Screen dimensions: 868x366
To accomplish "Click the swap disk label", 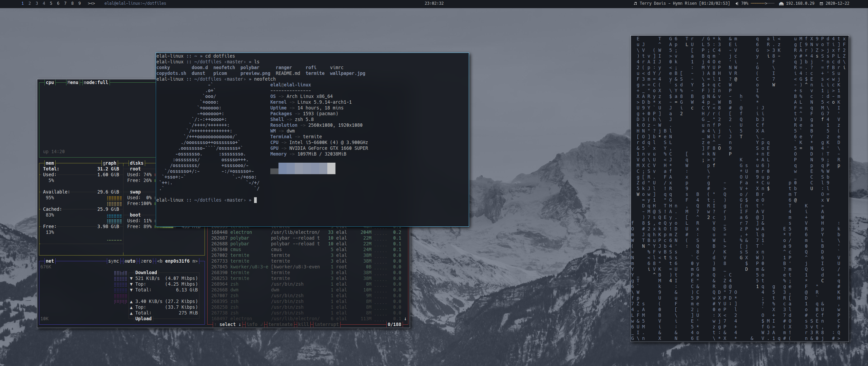I will tap(135, 192).
